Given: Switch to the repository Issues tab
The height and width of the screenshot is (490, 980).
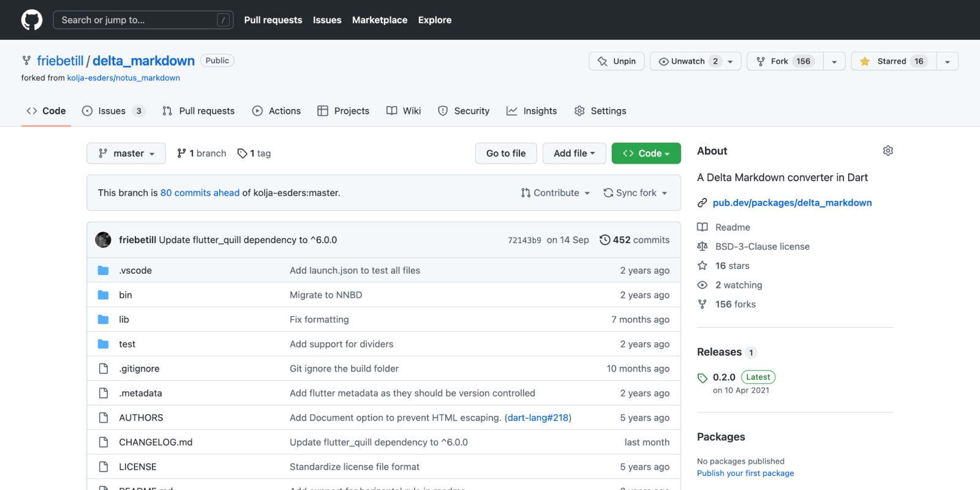Looking at the screenshot, I should (114, 111).
